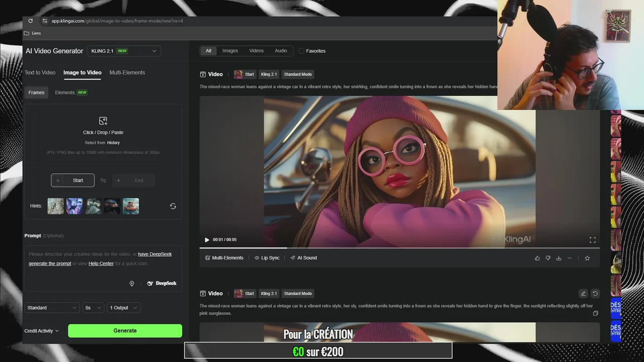Swap the Start and End frames icon

(x=103, y=180)
